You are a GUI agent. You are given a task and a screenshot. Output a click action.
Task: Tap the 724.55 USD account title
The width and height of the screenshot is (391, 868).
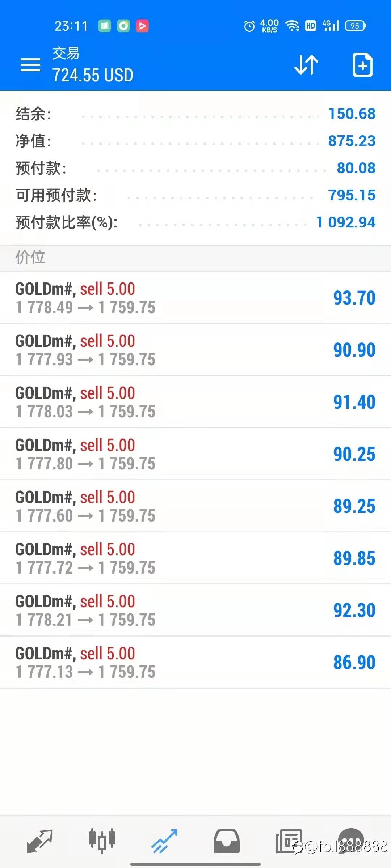[x=93, y=75]
